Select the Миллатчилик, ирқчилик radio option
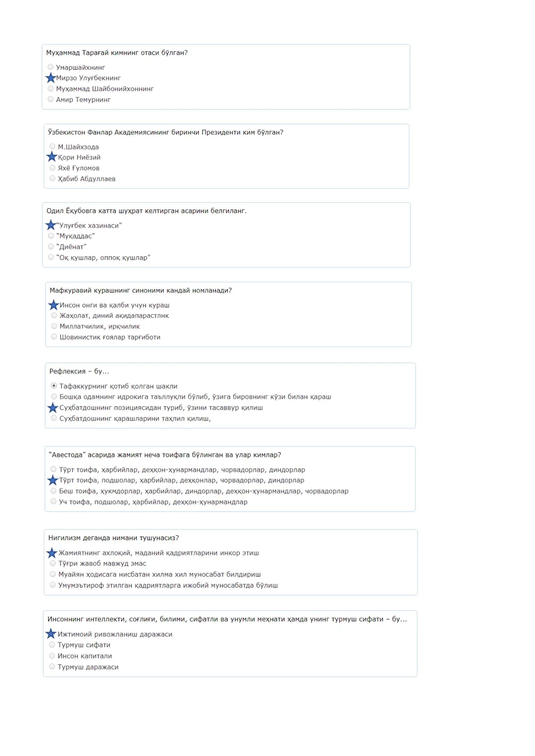Viewport: 535px width, 756px height. click(54, 326)
